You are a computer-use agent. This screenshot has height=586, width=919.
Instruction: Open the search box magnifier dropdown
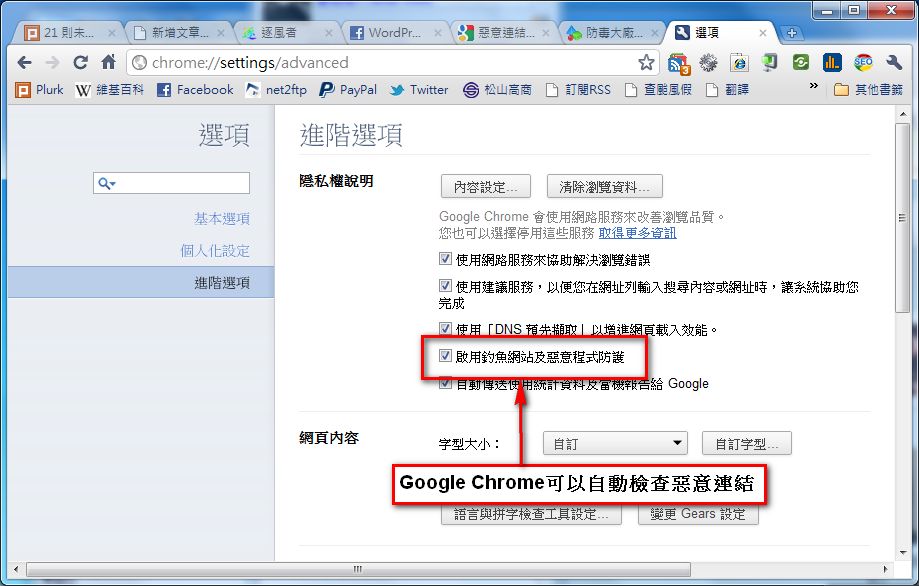coord(107,183)
